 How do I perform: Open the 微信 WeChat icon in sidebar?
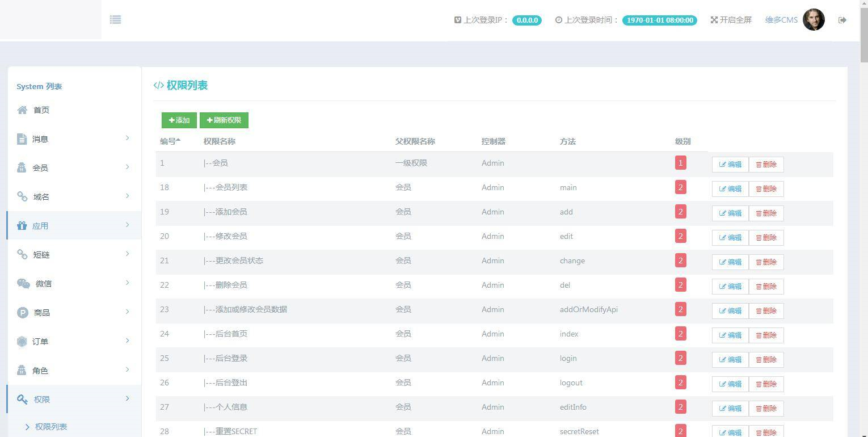click(x=22, y=283)
